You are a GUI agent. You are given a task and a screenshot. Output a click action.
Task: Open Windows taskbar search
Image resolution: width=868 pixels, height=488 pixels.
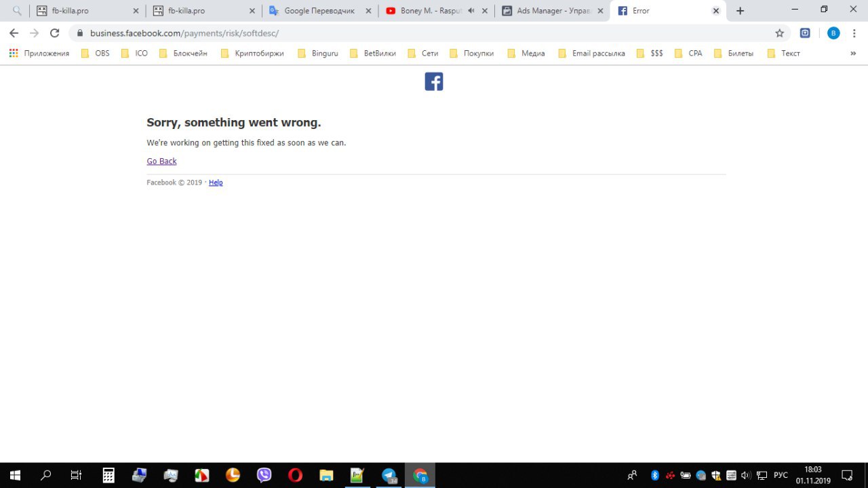46,475
